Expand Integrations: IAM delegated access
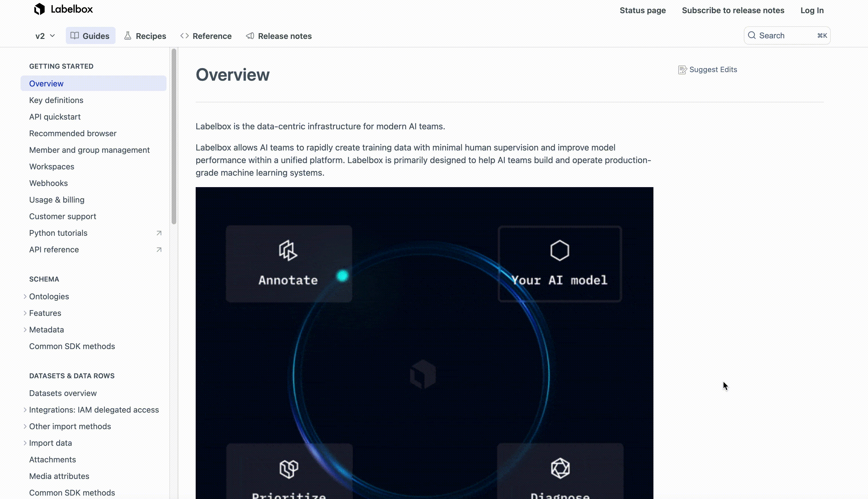The image size is (868, 499). pos(25,410)
